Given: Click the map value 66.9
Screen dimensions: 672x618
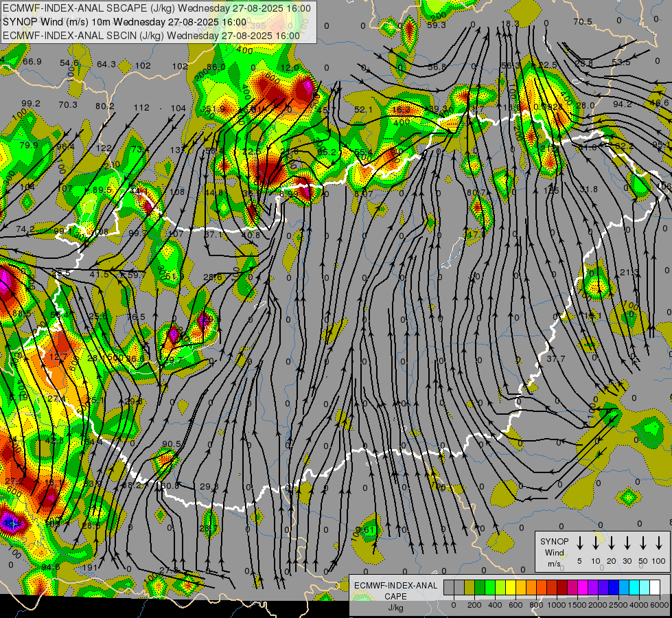Looking at the screenshot, I should pyautogui.click(x=32, y=62).
